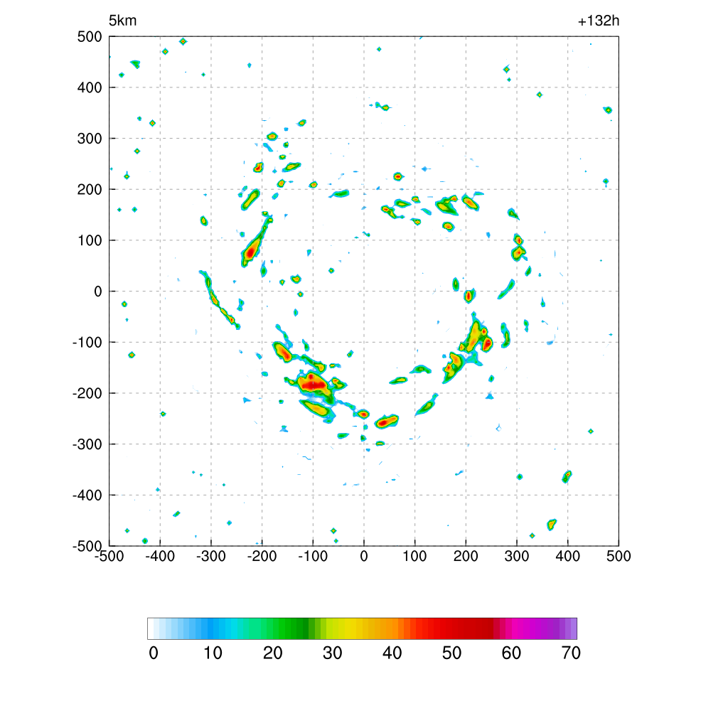728x728 pixels.
Task: Pick the colorbar label "70"
Action: [571, 653]
